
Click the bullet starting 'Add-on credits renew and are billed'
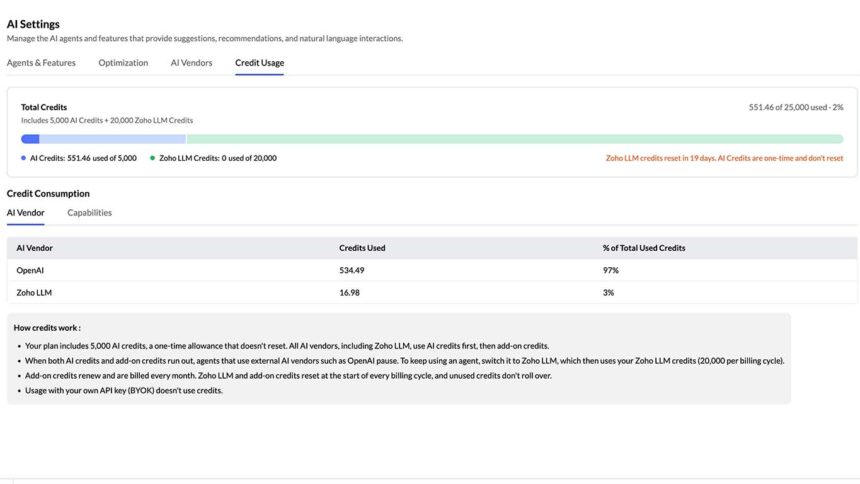coord(288,375)
